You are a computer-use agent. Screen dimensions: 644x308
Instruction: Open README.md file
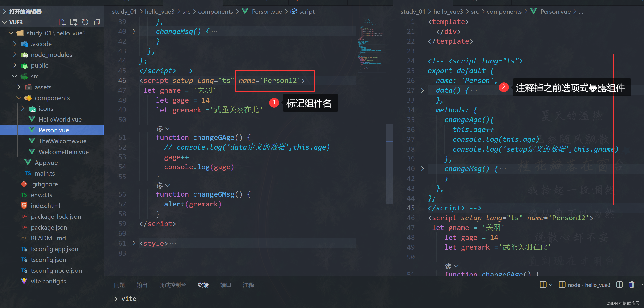tap(48, 238)
